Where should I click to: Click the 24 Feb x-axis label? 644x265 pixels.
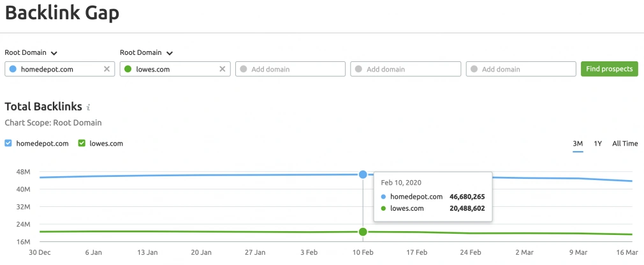(x=470, y=252)
